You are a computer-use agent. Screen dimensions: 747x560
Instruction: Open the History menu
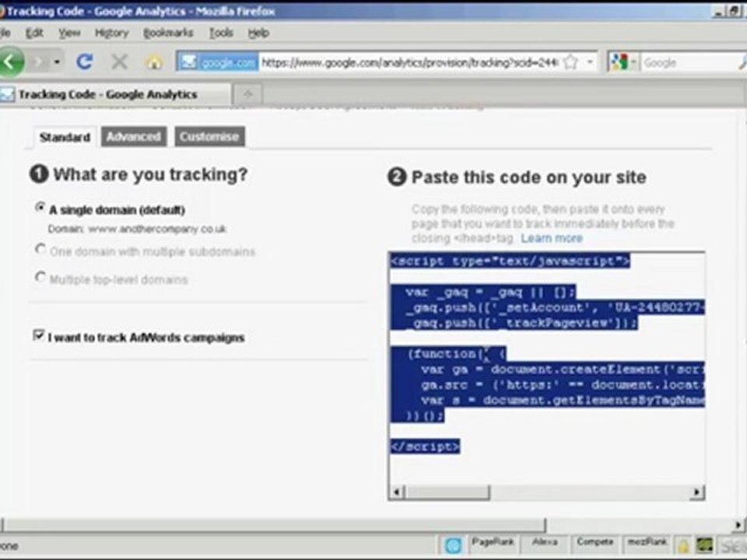112,33
